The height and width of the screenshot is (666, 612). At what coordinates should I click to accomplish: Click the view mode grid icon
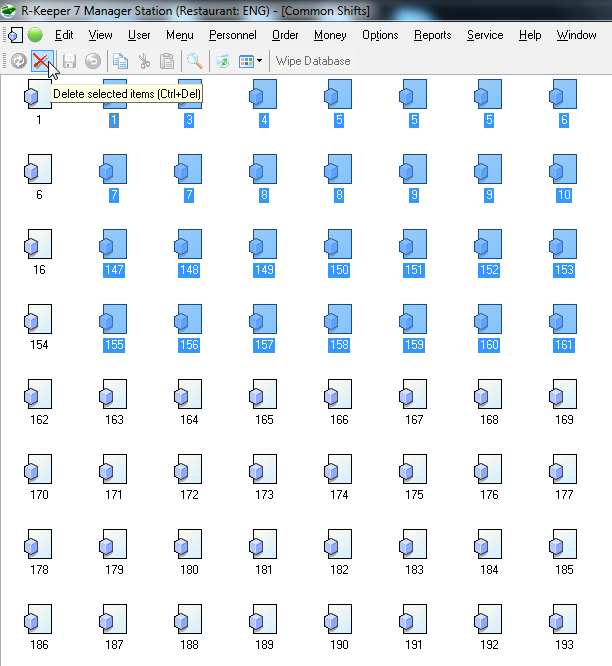[x=247, y=61]
